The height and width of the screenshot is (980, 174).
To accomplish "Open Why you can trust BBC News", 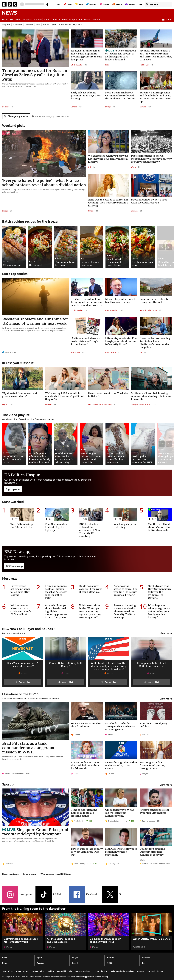I will (56, 874).
